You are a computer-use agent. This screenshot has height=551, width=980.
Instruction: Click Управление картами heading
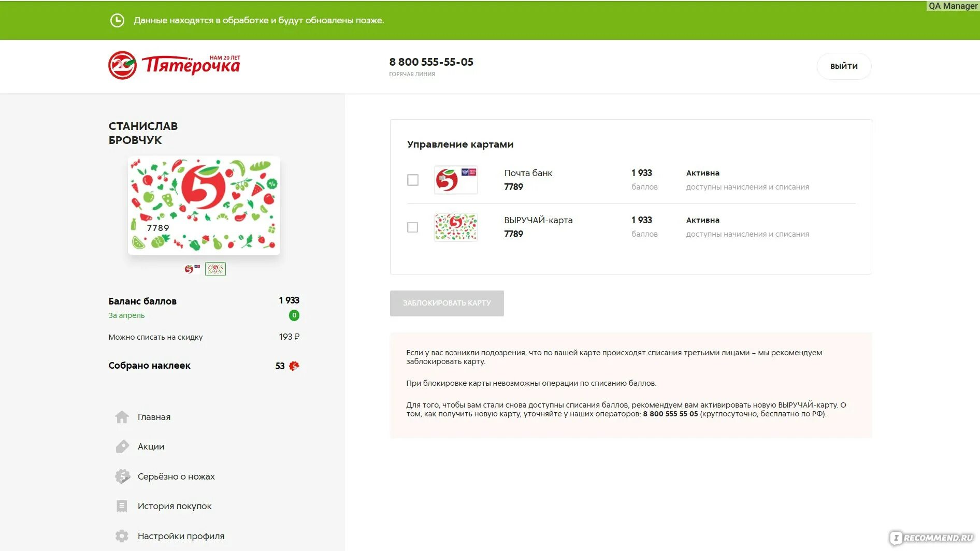[460, 144]
